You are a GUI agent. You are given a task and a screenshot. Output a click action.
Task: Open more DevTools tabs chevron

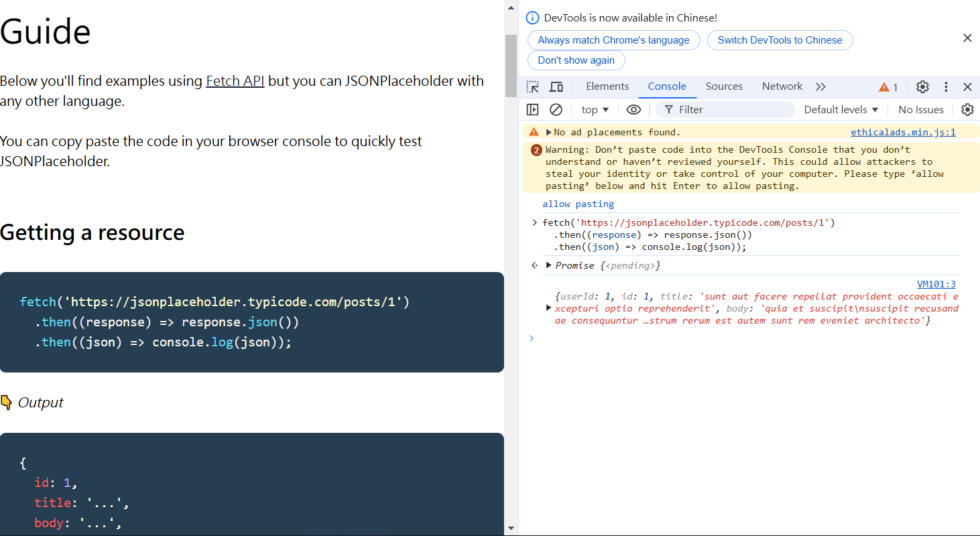click(820, 86)
